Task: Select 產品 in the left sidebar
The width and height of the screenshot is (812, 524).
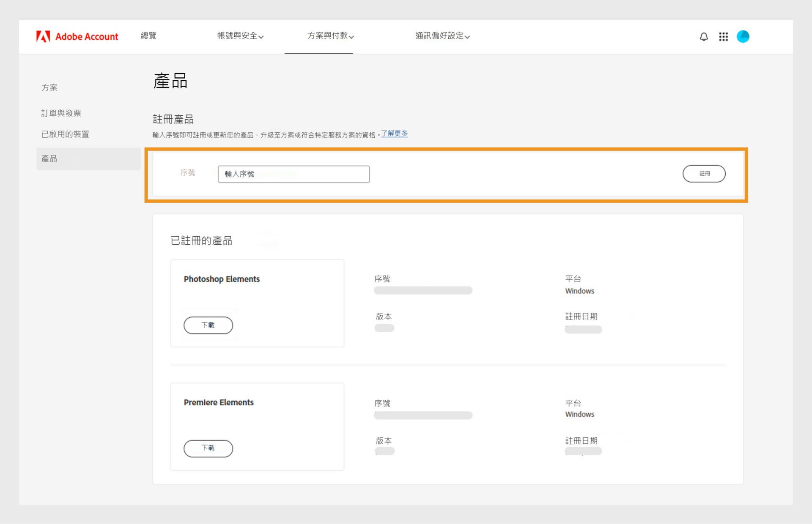Action: pos(49,159)
